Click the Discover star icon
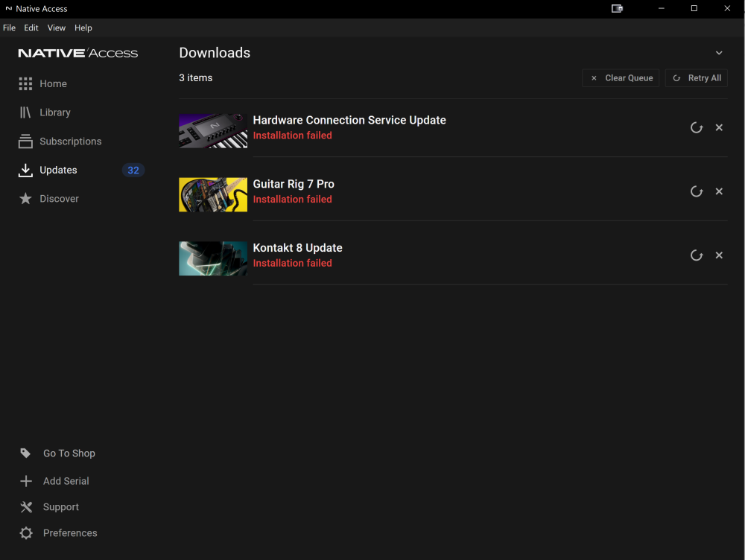745x560 pixels. [25, 199]
